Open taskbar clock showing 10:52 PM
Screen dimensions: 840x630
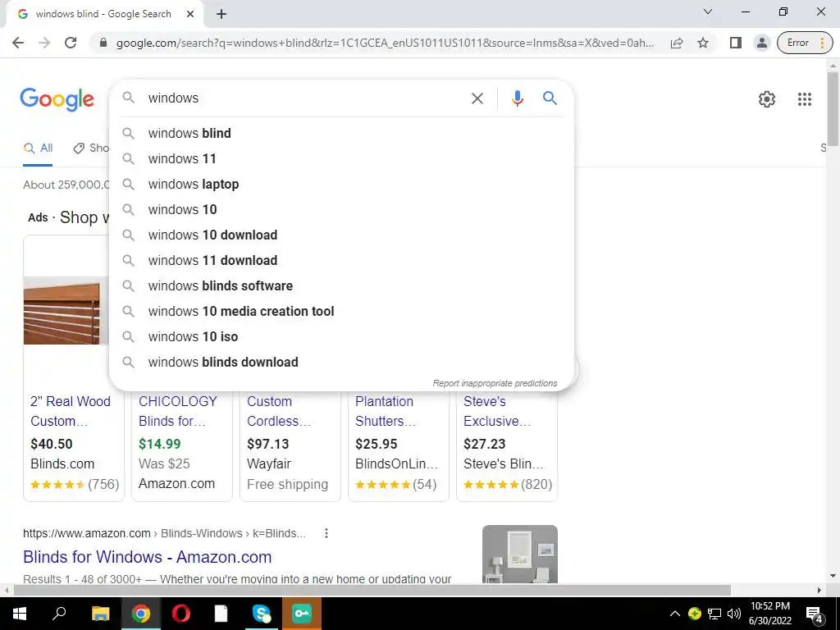769,614
